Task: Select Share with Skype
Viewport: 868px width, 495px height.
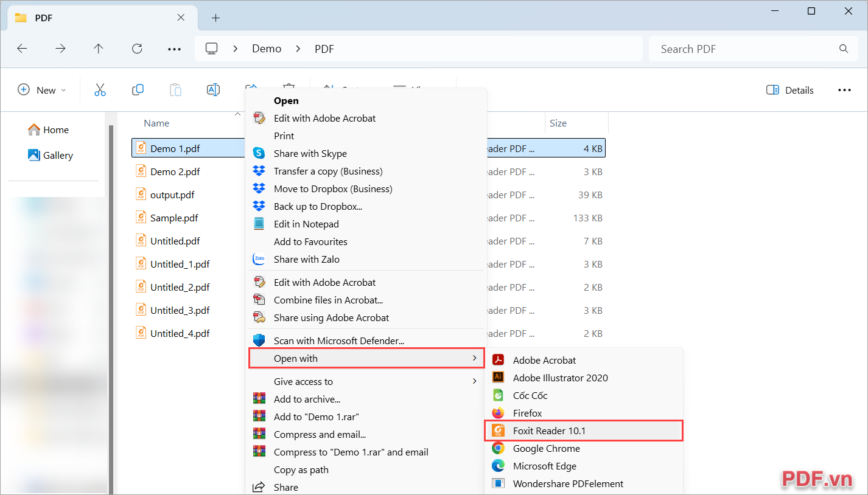Action: click(366, 153)
